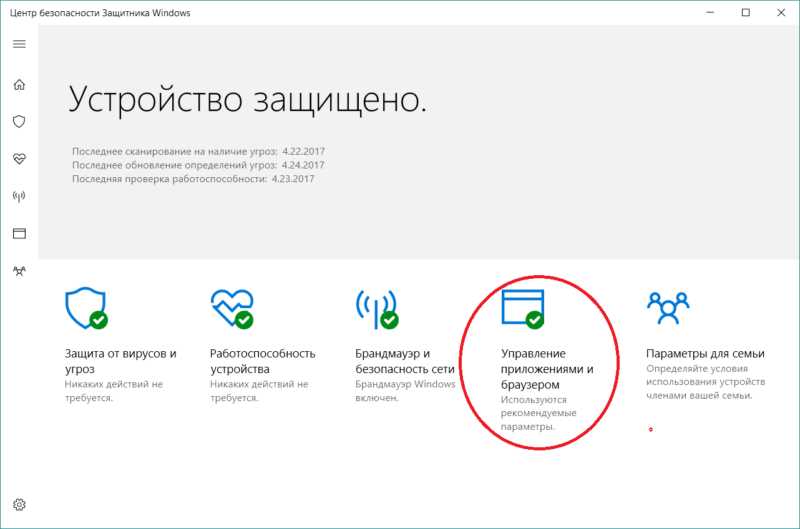The width and height of the screenshot is (800, 529).
Task: Minimize the Defender Security Center window
Action: (x=710, y=12)
